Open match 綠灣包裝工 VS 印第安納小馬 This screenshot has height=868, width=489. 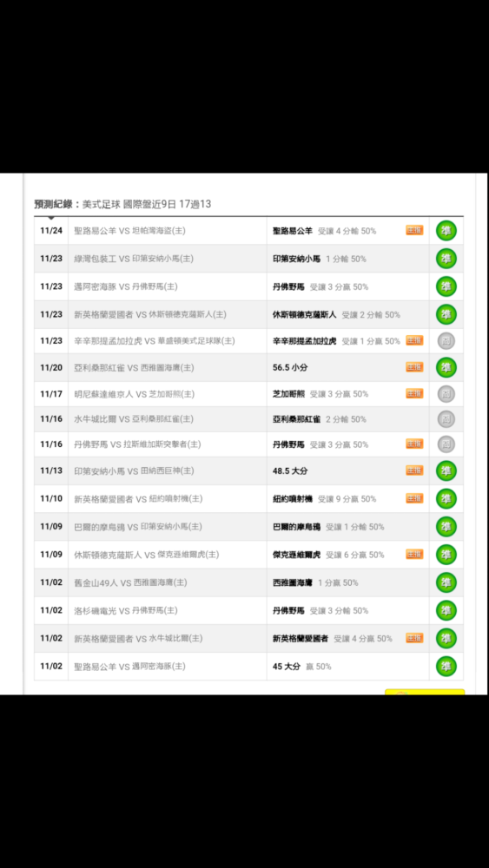134,259
